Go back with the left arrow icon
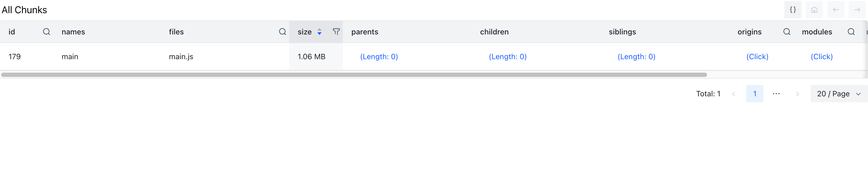The height and width of the screenshot is (177, 868). point(836,10)
